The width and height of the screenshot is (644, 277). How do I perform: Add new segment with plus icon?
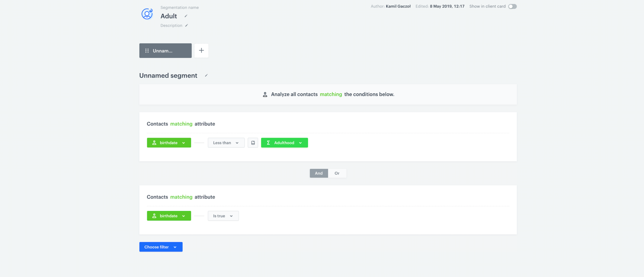201,51
